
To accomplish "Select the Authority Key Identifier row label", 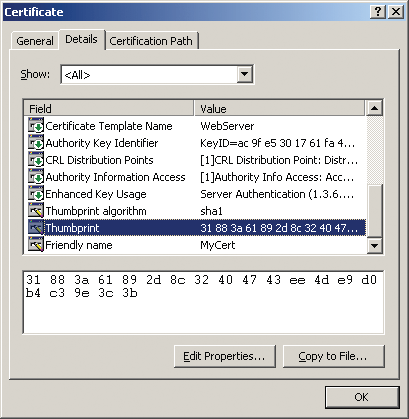I will pos(102,143).
